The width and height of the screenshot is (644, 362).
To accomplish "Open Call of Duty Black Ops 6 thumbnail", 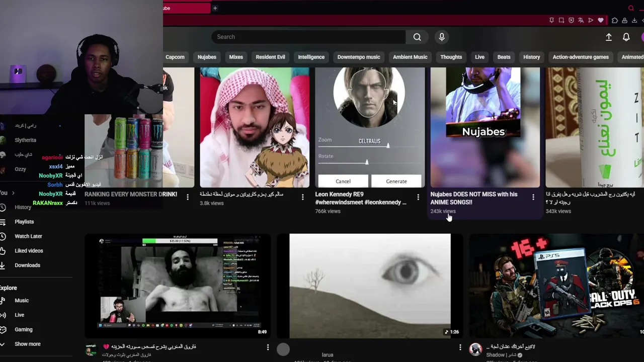I will click(556, 286).
